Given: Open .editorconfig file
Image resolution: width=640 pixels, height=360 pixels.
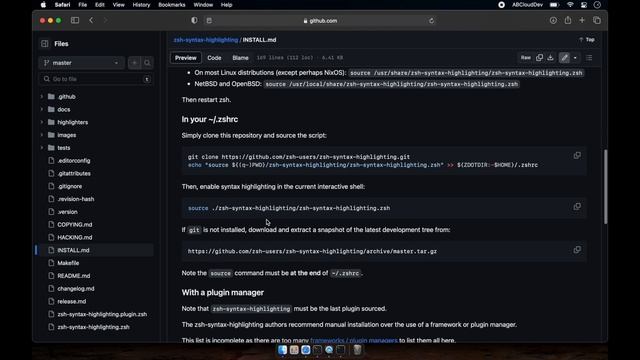Looking at the screenshot, I should (x=74, y=160).
